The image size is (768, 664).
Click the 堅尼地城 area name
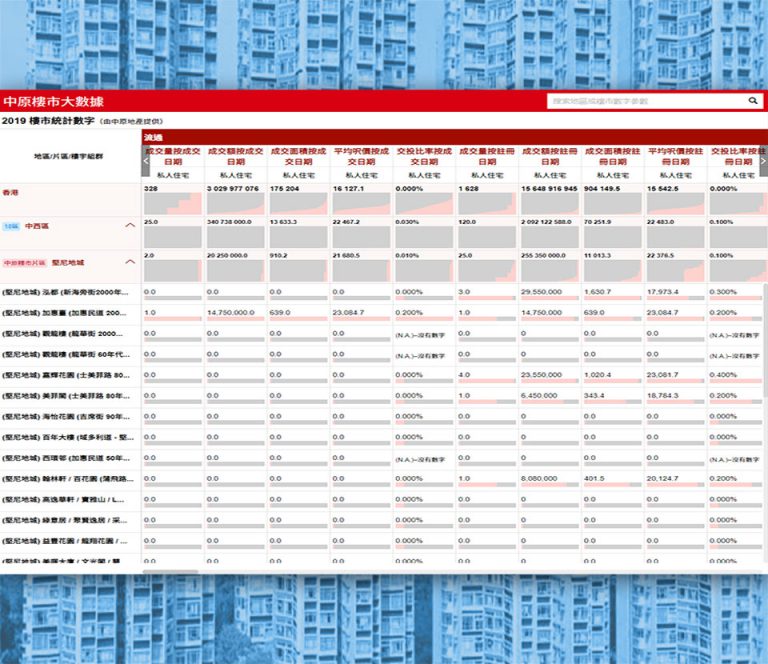(x=68, y=262)
